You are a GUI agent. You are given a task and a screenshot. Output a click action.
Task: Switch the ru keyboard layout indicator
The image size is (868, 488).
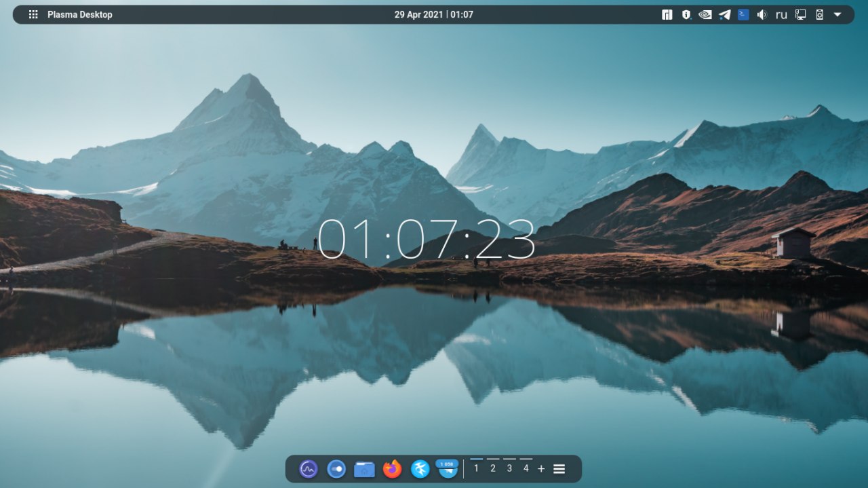781,14
